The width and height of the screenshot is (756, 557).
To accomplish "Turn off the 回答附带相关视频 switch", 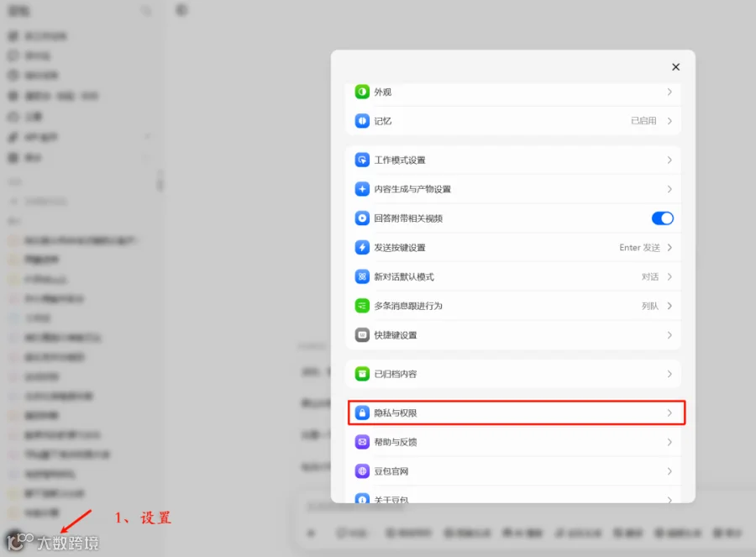I will coord(663,218).
